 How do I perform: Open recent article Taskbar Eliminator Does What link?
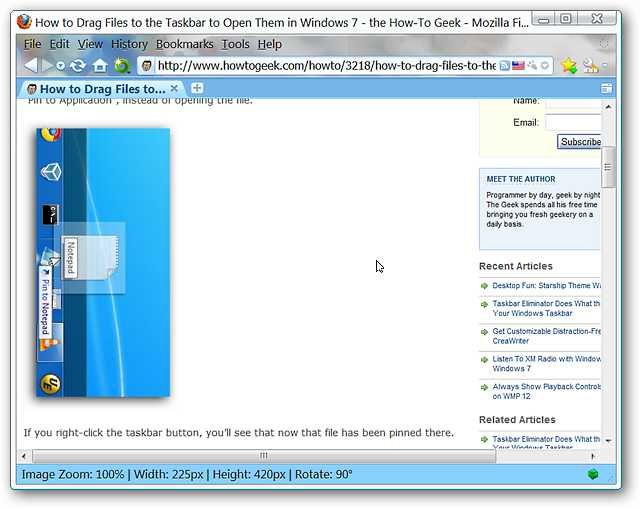pyautogui.click(x=546, y=308)
